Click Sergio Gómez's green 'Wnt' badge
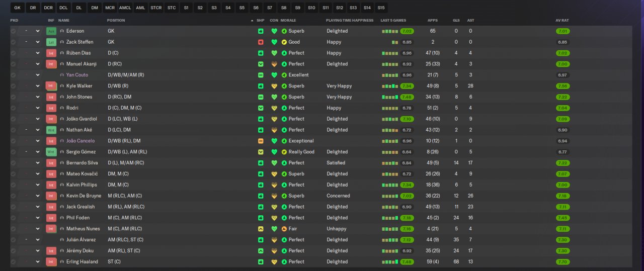644x271 pixels. (51, 152)
